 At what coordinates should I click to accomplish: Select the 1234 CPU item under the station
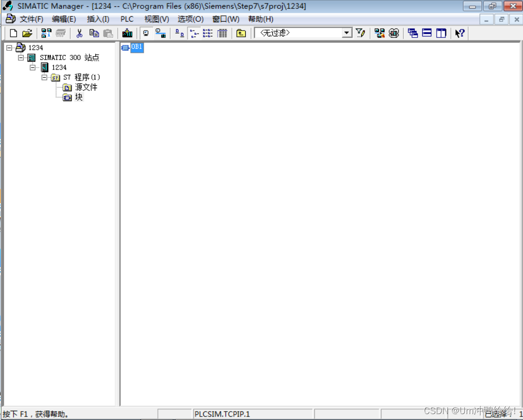click(59, 68)
